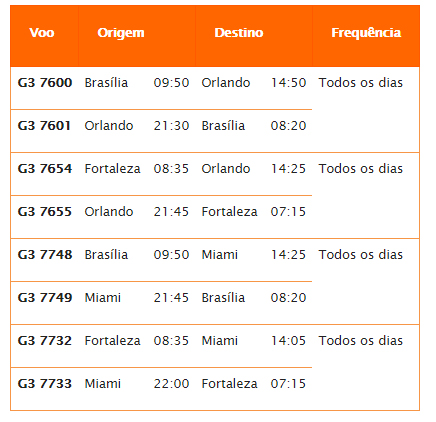436x422 pixels.
Task: Select flight number G3 7732
Action: pyautogui.click(x=45, y=341)
